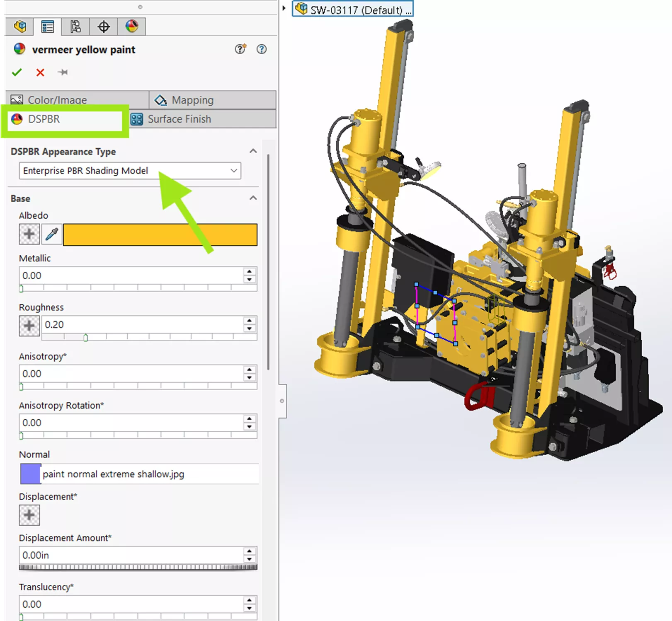Click the DimXpertManager tab icon
The image size is (672, 621).
point(104,26)
